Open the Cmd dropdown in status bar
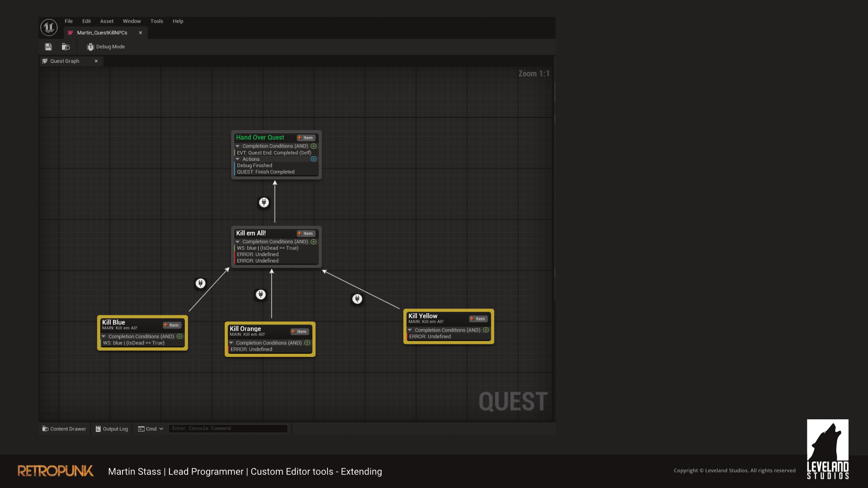 pos(151,429)
